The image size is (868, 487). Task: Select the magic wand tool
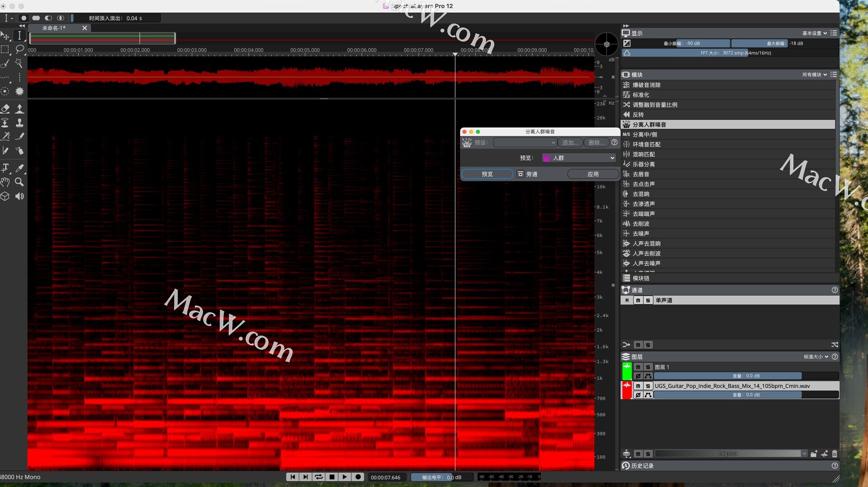click(19, 63)
